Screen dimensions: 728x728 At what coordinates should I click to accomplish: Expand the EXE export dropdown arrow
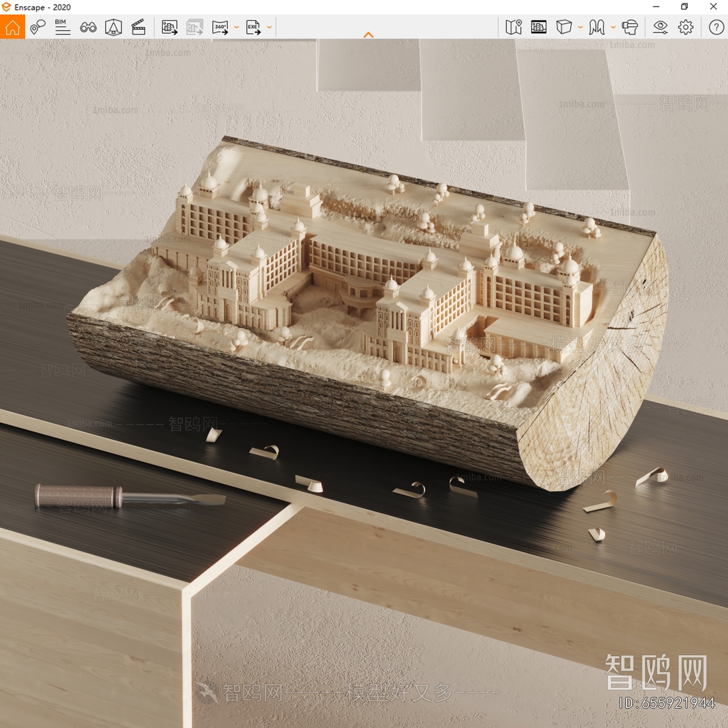tap(269, 27)
